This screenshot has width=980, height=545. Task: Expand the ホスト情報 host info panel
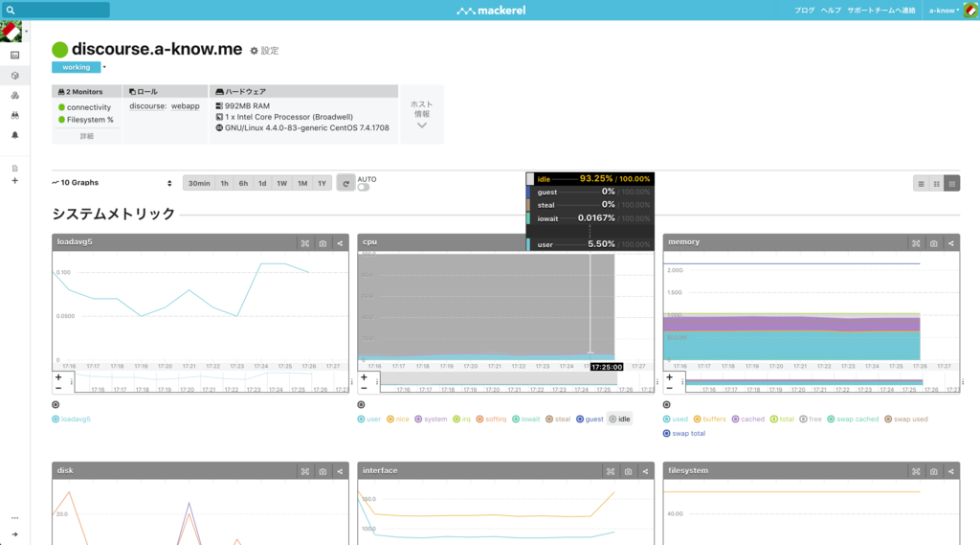(x=422, y=115)
